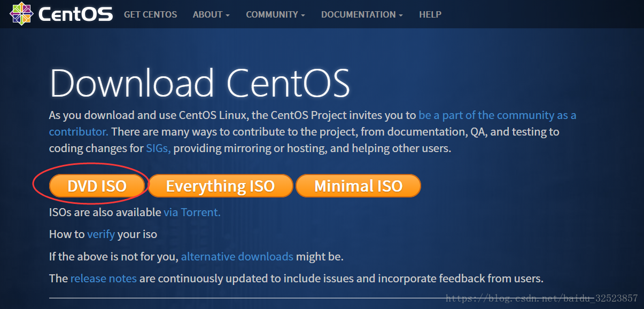Open the GET CENTOS page
The image size is (644, 309).
(x=150, y=14)
